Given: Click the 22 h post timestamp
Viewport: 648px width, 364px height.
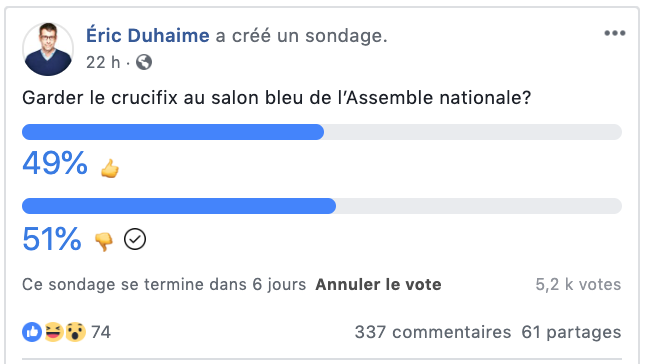Looking at the screenshot, I should (103, 62).
